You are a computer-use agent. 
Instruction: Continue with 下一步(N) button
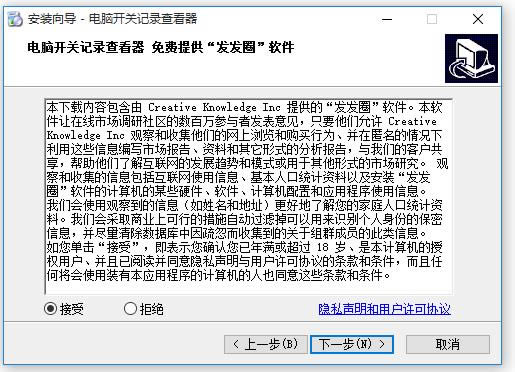[x=352, y=344]
